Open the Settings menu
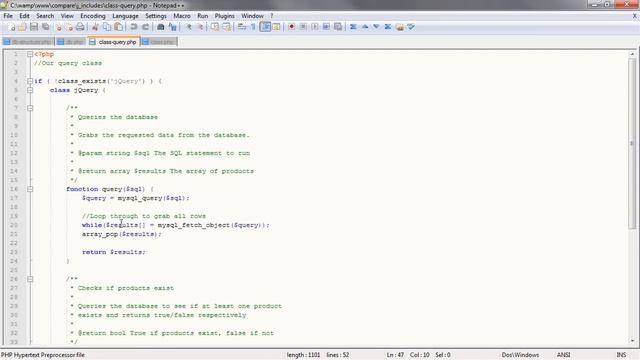This screenshot has height=360, width=640. pos(156,16)
